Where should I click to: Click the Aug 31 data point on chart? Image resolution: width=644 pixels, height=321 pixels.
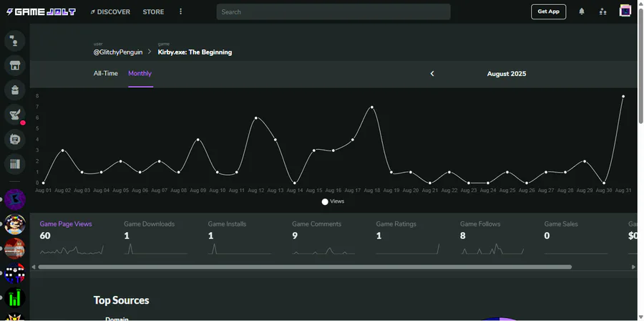click(x=623, y=96)
